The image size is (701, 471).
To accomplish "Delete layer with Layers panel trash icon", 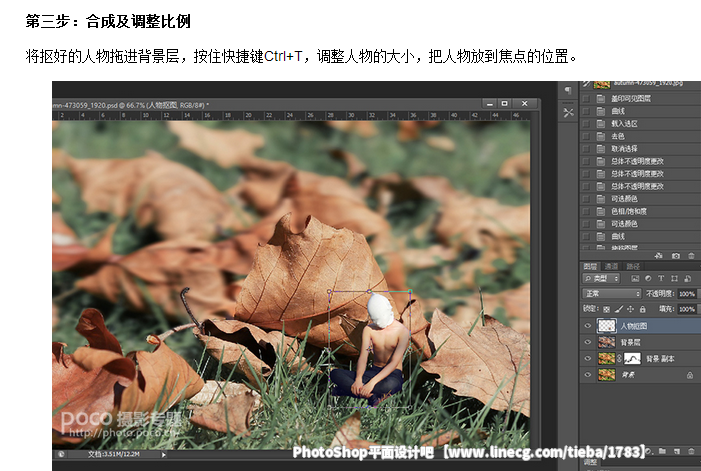I will 691,451.
